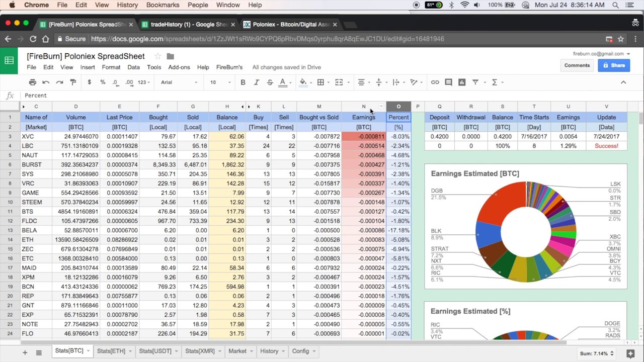
Task: Expand hidden columns left of column C
Action: (x=23, y=107)
